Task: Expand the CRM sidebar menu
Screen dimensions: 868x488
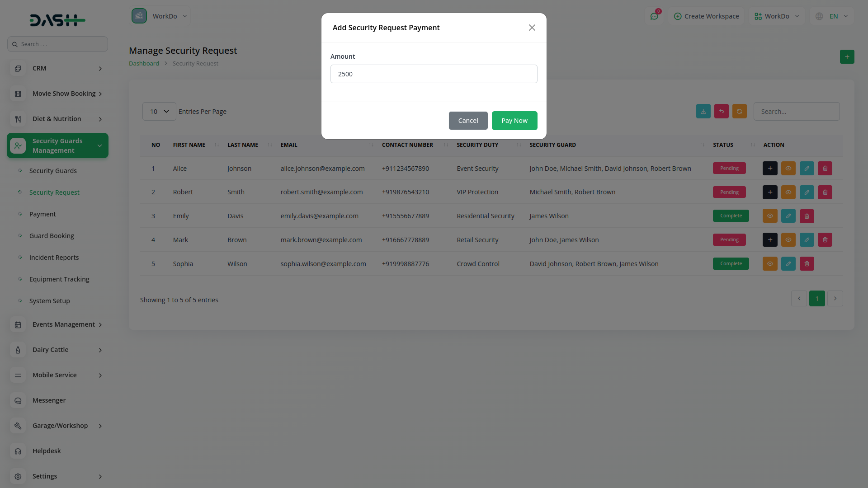Action: (x=57, y=68)
